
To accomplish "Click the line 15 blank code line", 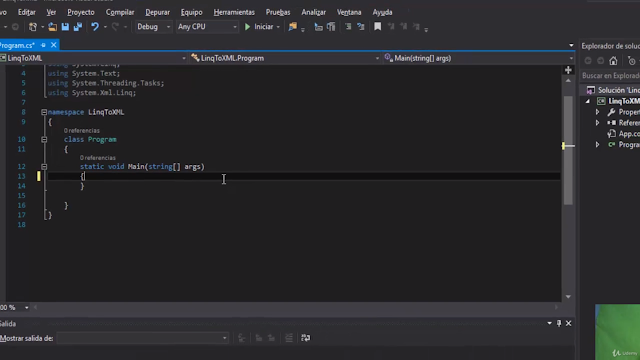I will click(x=304, y=196).
